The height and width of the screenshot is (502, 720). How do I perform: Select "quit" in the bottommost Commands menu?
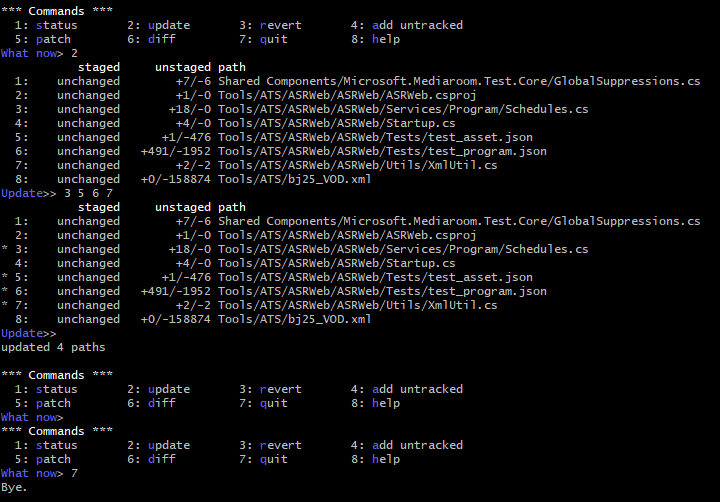[x=263, y=459]
